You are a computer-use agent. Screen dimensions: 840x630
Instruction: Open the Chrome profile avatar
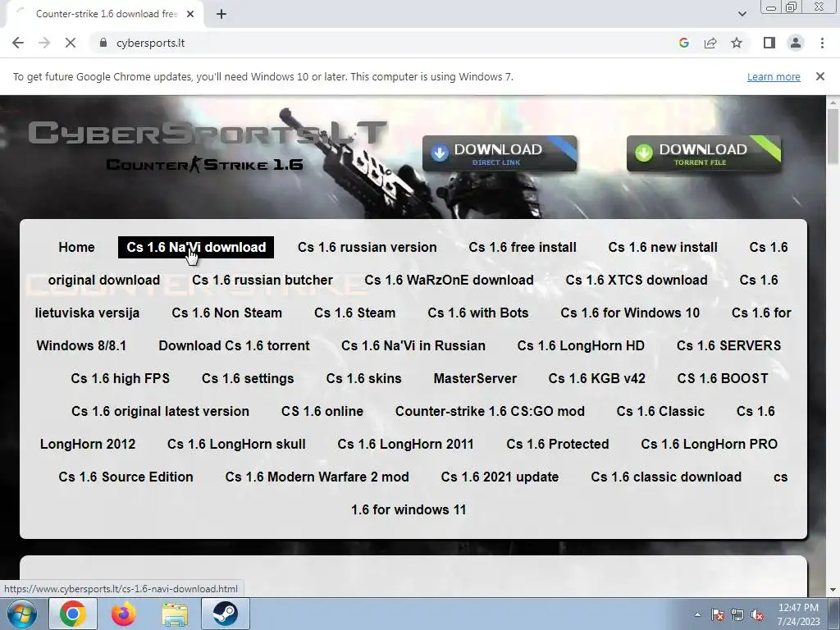pyautogui.click(x=796, y=43)
